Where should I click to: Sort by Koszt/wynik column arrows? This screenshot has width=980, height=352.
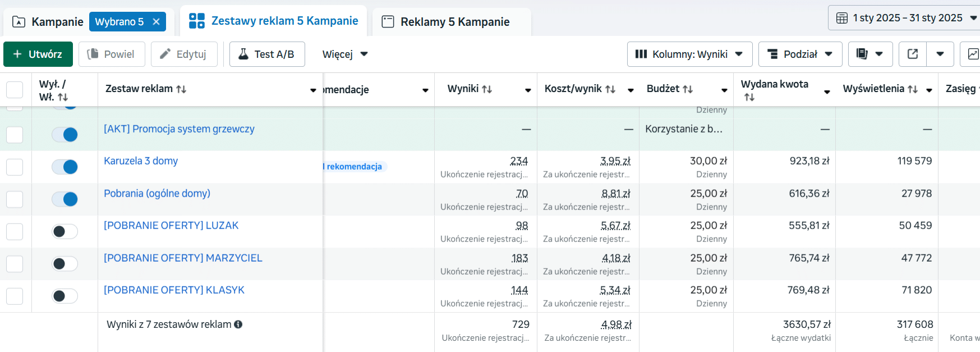click(610, 89)
